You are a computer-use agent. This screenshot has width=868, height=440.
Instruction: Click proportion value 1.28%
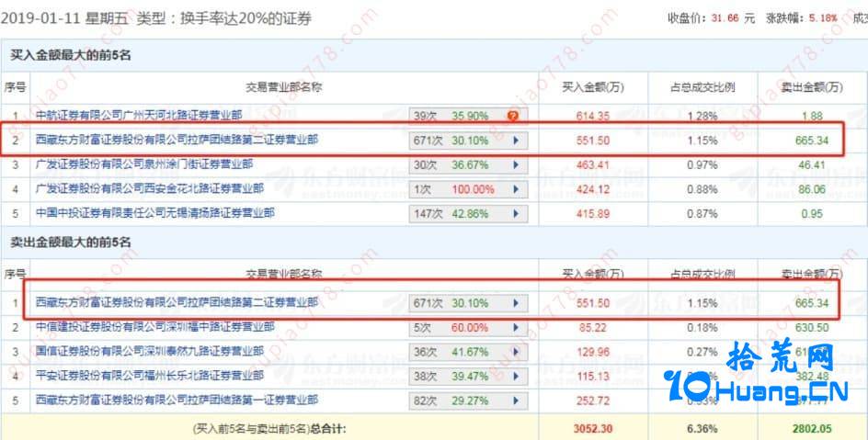[x=702, y=116]
